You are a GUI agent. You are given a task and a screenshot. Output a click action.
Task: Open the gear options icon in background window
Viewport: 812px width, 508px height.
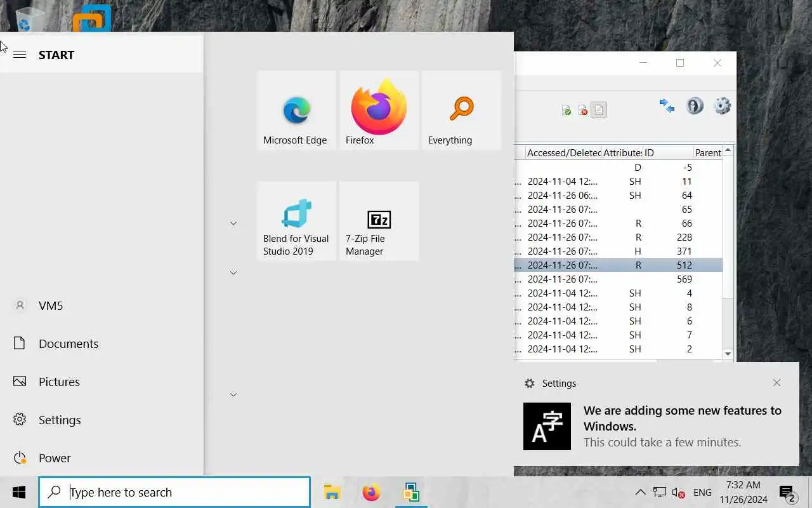coord(723,105)
